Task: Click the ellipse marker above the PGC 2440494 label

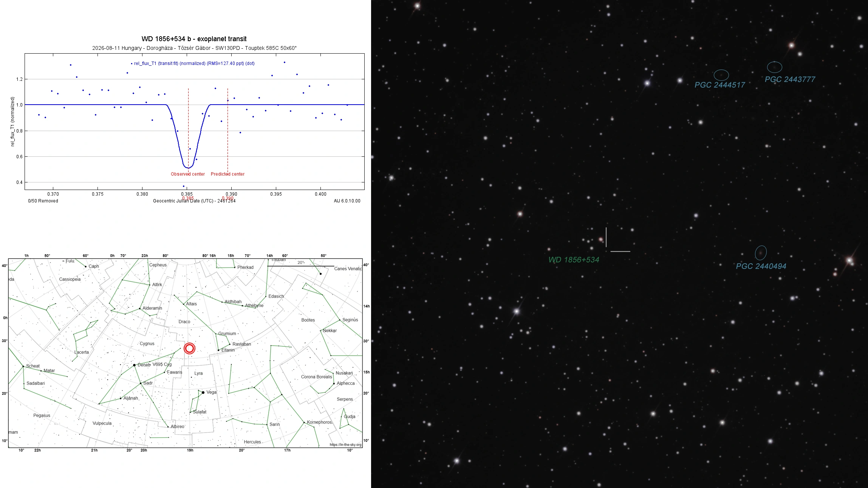Action: [x=761, y=253]
